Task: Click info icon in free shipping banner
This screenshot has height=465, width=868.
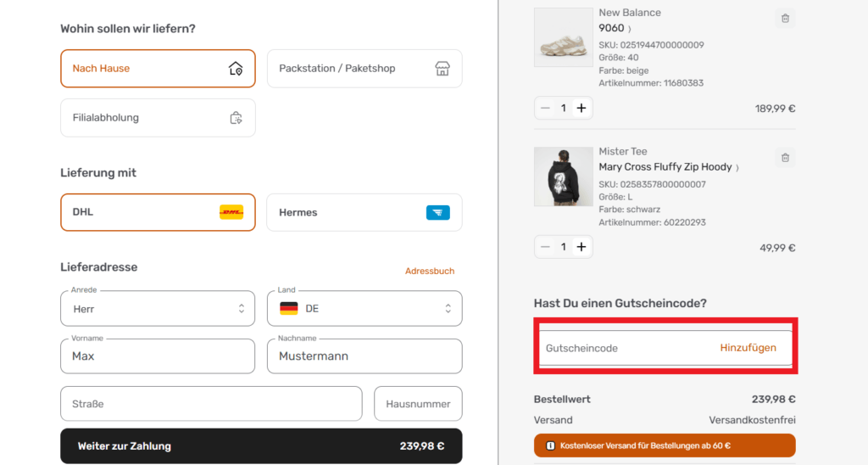Action: pos(550,445)
